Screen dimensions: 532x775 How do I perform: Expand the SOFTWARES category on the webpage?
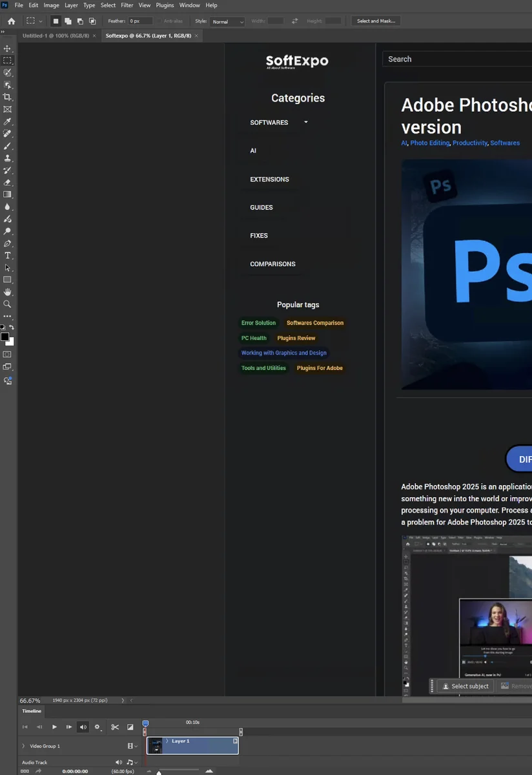pos(305,122)
